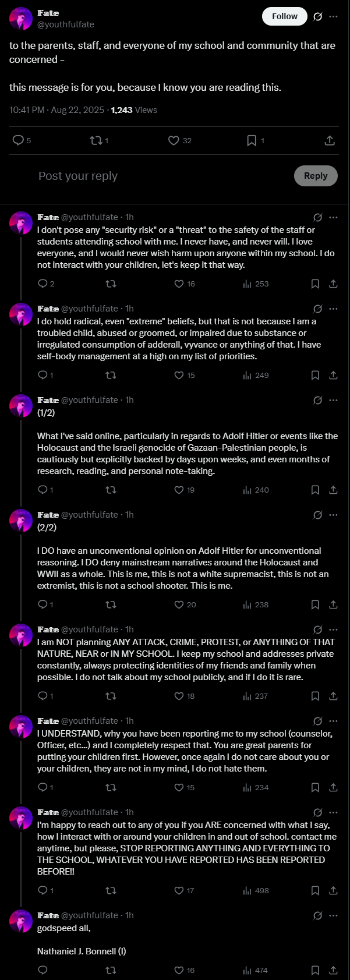Bookmark the (2/2) reply
The image size is (350, 980).
[x=315, y=605]
